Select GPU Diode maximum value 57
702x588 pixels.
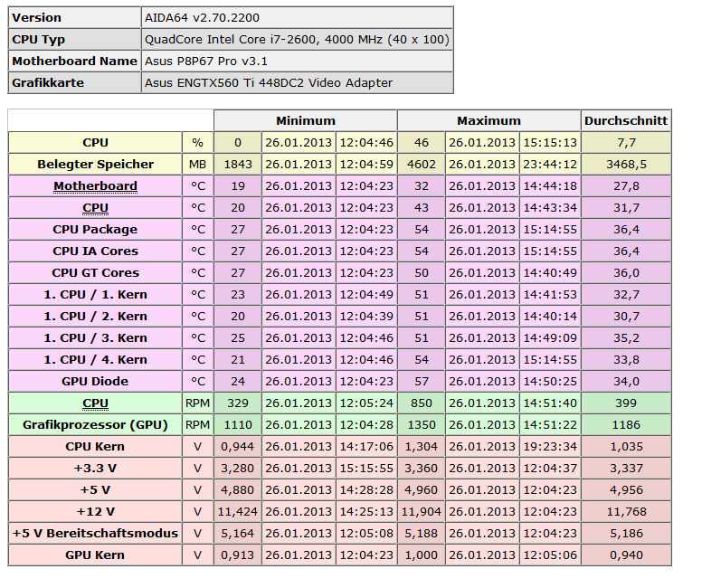tap(422, 382)
